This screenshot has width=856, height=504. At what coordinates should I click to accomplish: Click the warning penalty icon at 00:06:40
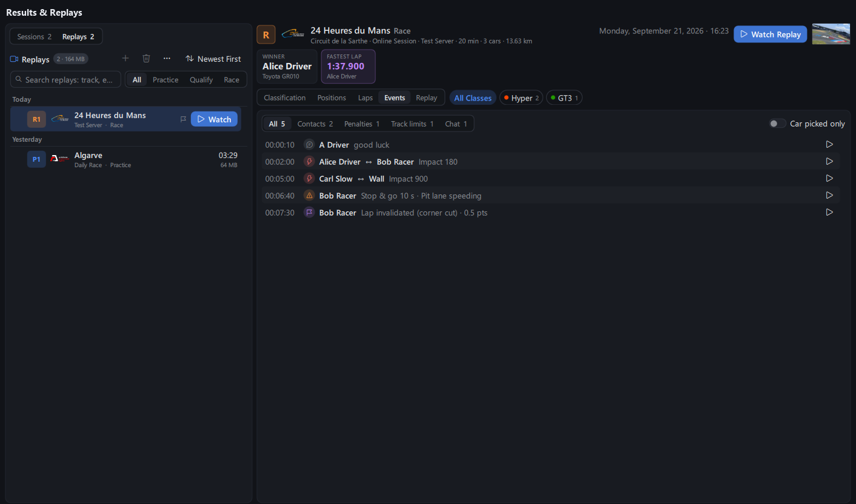[309, 196]
